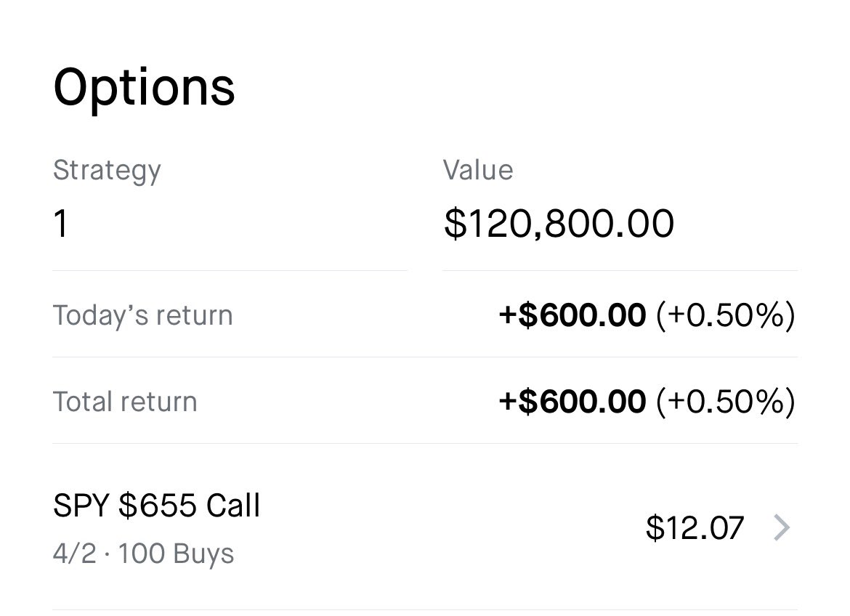Click Today's return +$600.00 amount
This screenshot has width=850, height=616.
[572, 315]
